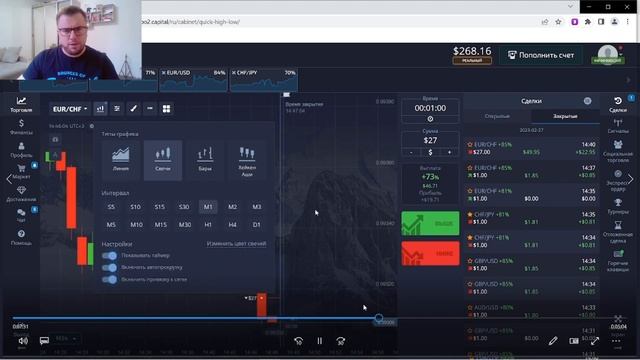Decrease trade amount with minus button
Screen dimensions: 640x360
tap(411, 152)
